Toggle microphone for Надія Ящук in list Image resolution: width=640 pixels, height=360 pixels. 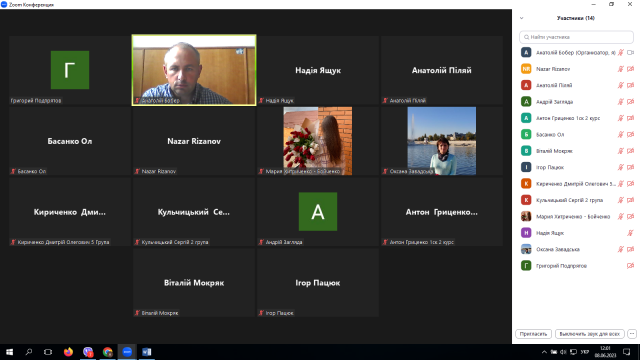[631, 233]
